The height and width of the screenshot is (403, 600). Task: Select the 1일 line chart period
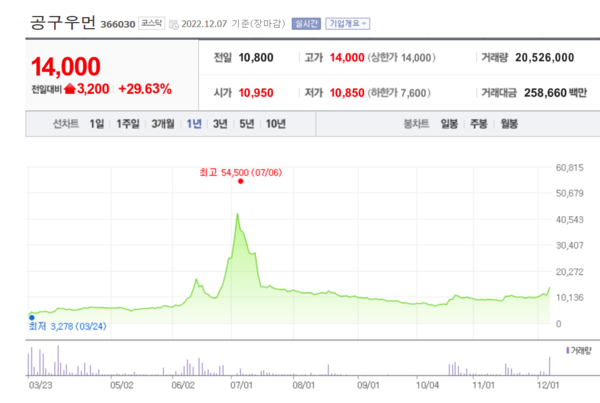(96, 124)
